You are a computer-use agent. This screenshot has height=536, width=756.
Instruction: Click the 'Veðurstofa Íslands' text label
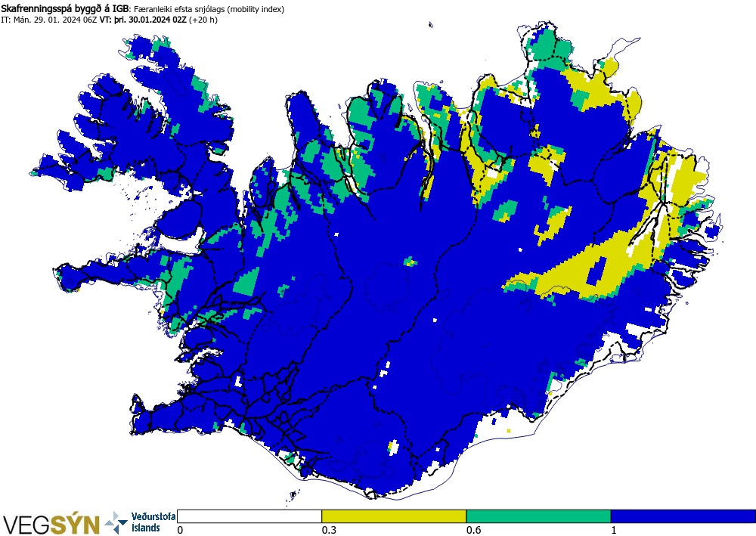pos(153,522)
